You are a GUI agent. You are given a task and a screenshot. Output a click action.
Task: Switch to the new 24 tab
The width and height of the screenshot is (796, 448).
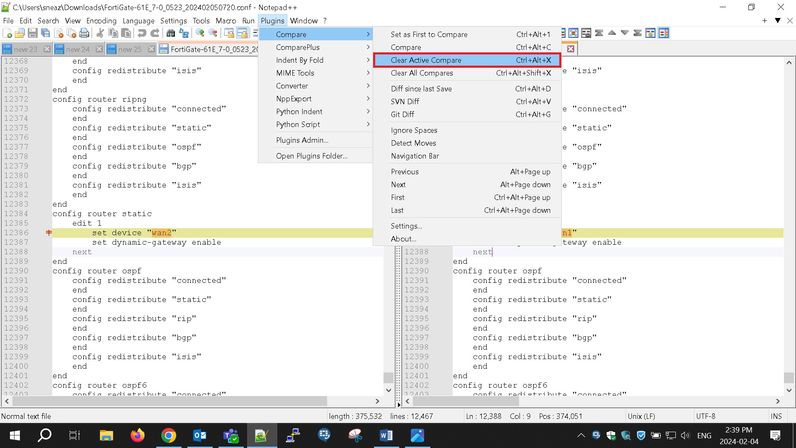coord(78,48)
